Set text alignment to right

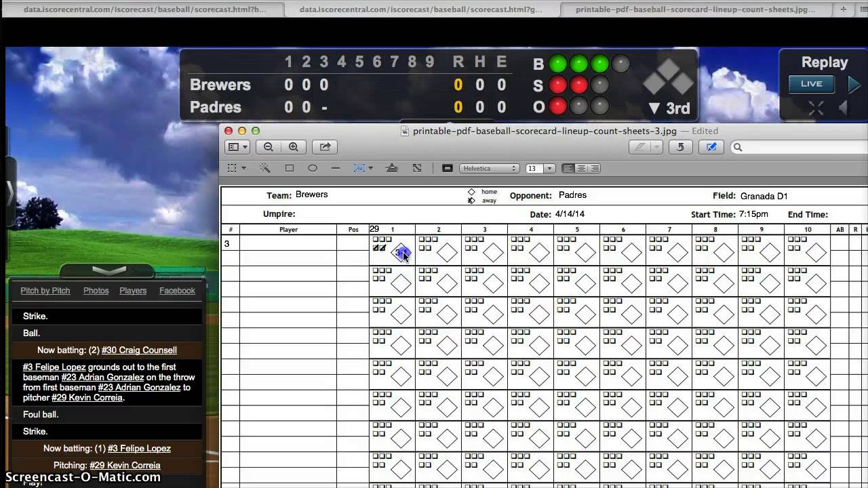tap(595, 168)
